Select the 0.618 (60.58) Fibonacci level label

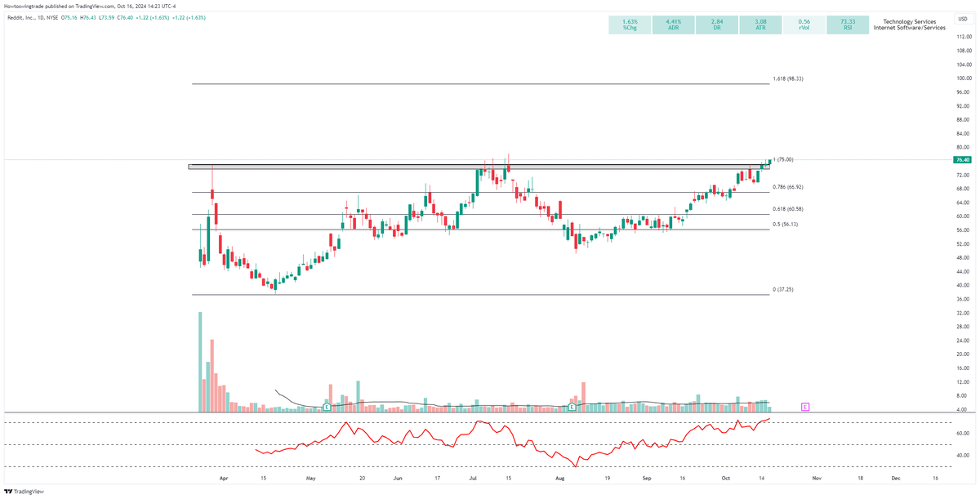pos(788,209)
